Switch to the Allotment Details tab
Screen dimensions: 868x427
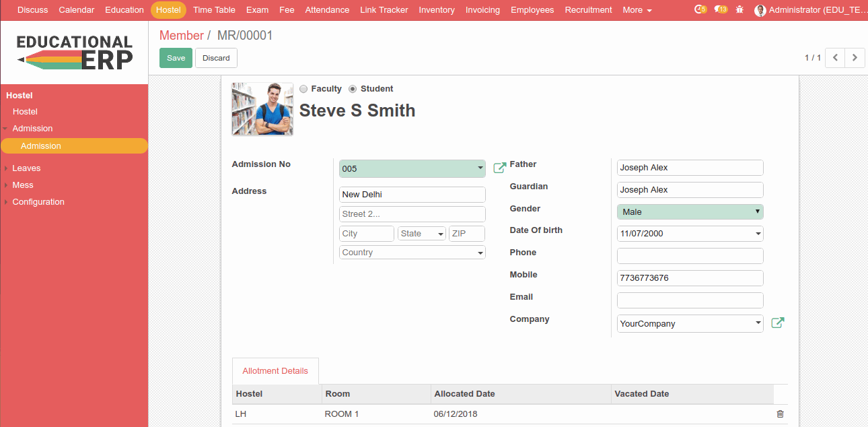point(275,371)
